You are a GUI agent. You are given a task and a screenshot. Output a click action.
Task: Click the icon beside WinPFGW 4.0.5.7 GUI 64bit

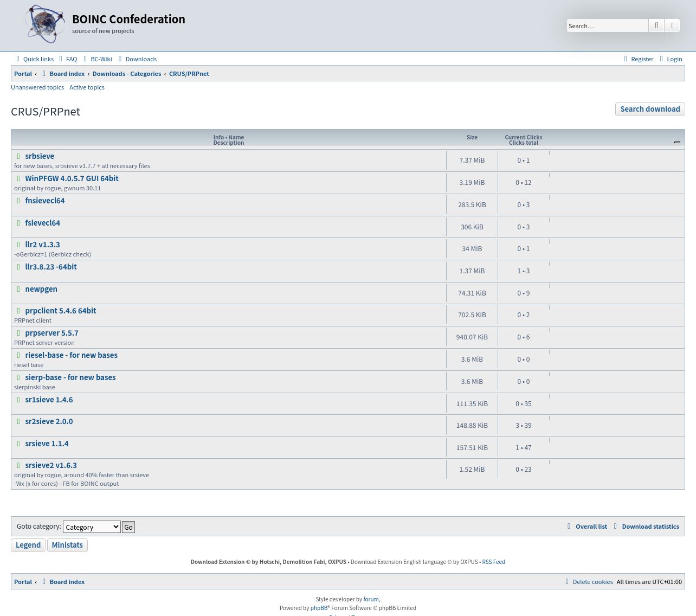(18, 178)
